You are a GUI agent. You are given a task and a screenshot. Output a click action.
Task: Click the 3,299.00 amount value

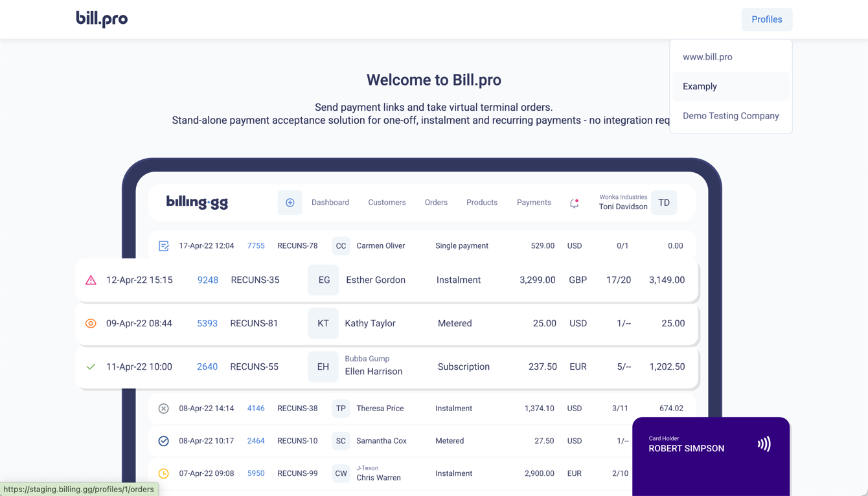coord(538,280)
